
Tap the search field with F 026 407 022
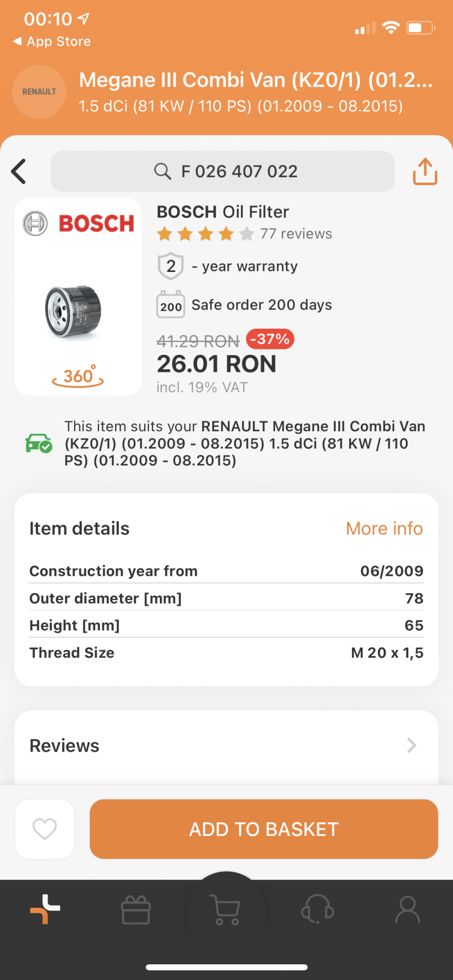223,171
